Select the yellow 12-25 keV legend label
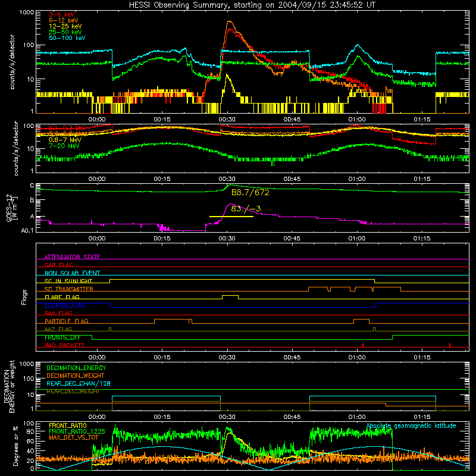This screenshot has height=476, width=476. (x=65, y=26)
